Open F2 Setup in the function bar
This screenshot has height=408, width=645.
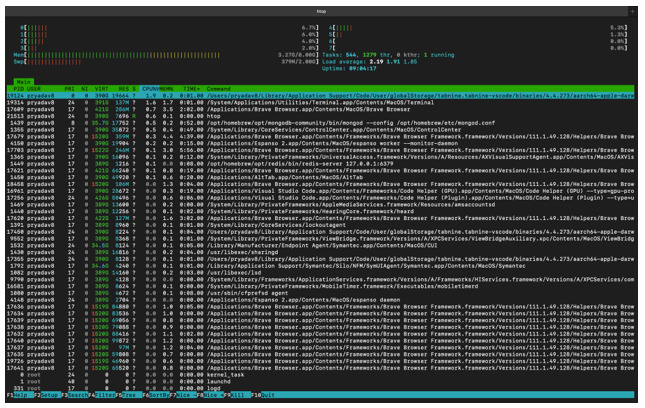[47, 395]
